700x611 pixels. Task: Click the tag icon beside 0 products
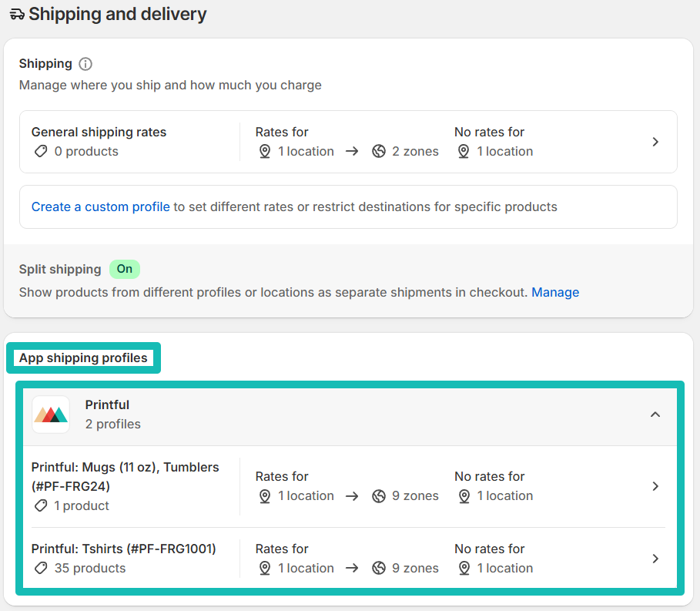40,152
